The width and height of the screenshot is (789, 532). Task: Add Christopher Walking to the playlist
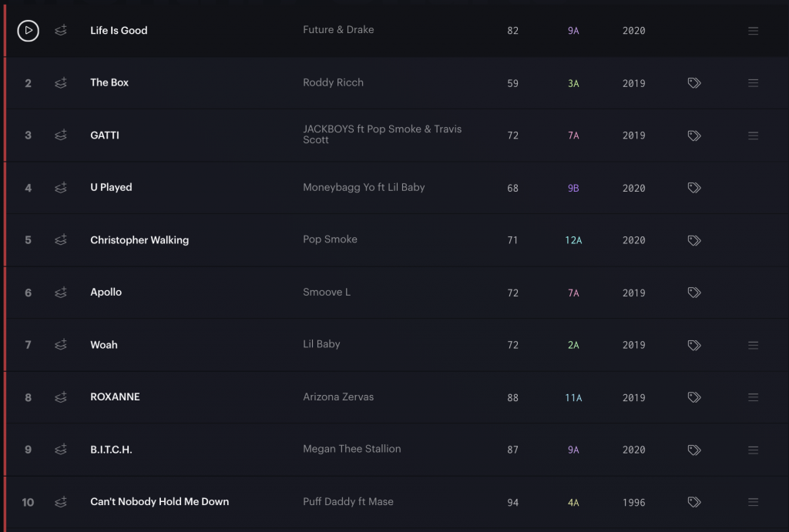61,240
